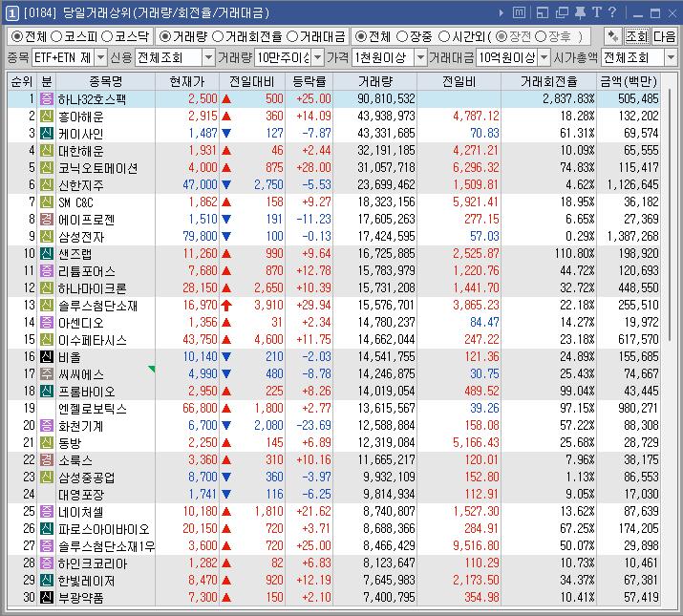
Task: Click the window layout icon in title bar
Action: pyautogui.click(x=543, y=13)
